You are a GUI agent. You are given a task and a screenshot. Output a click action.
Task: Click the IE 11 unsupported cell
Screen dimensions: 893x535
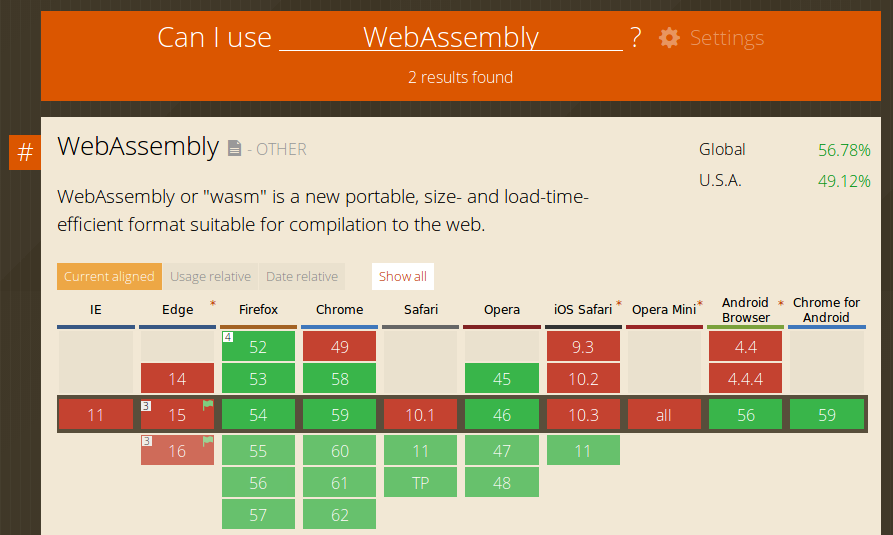(x=95, y=415)
